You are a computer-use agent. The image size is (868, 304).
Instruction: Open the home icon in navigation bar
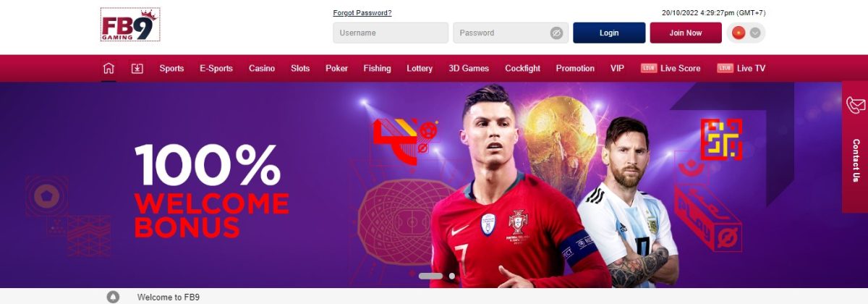point(109,68)
